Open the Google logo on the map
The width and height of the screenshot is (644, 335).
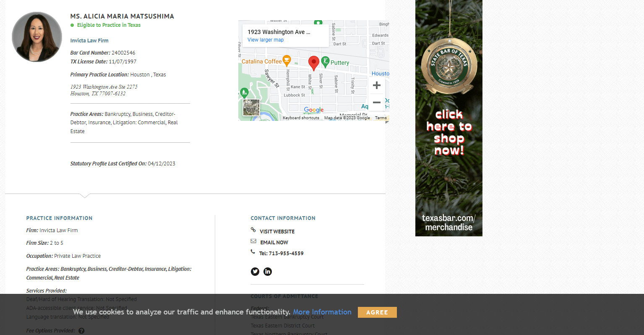click(x=314, y=110)
